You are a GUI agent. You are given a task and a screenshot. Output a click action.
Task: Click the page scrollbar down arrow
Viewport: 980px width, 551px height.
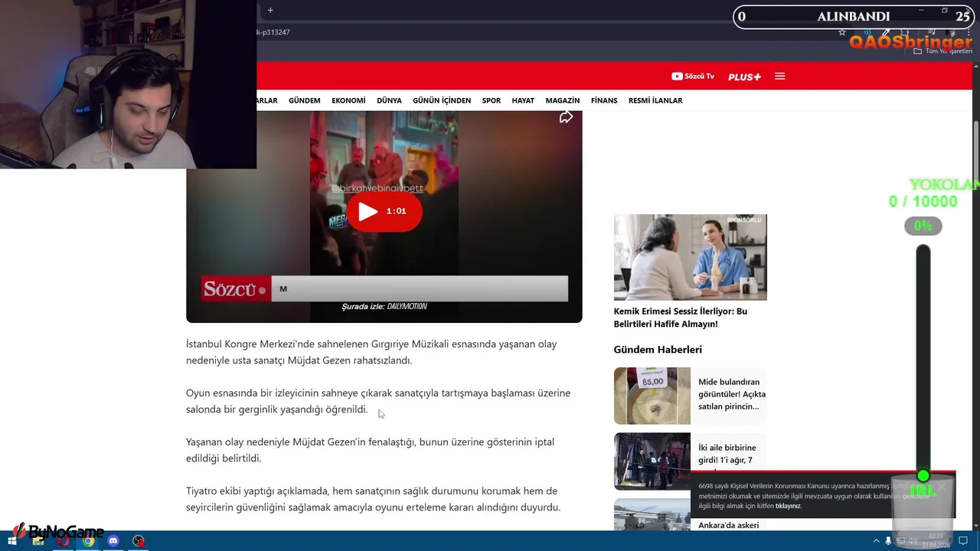coord(975,526)
